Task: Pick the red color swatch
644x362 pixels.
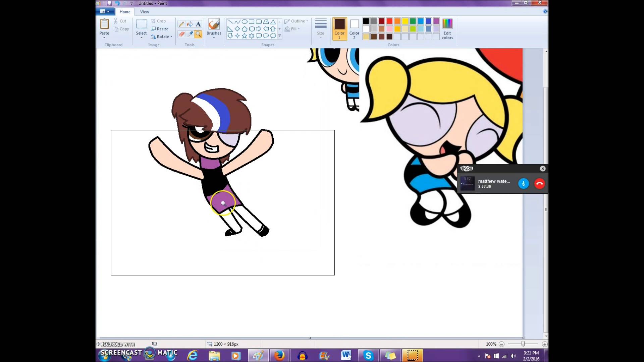Action: tap(389, 21)
